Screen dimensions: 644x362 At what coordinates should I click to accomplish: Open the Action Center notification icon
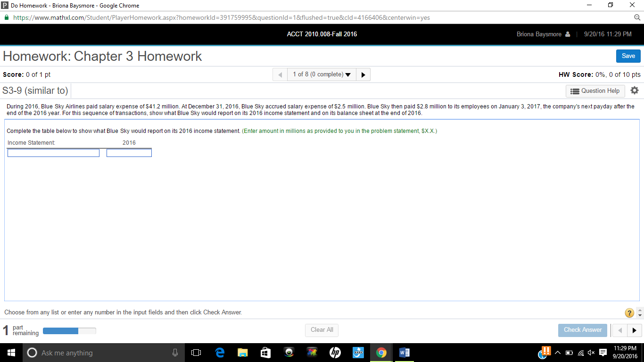(603, 352)
